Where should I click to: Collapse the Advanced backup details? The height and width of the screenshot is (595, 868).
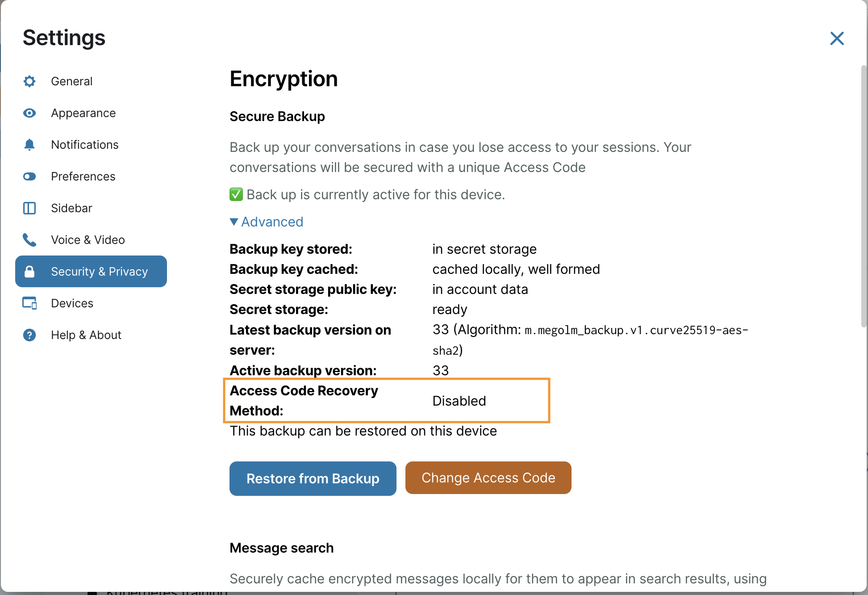[x=272, y=222]
